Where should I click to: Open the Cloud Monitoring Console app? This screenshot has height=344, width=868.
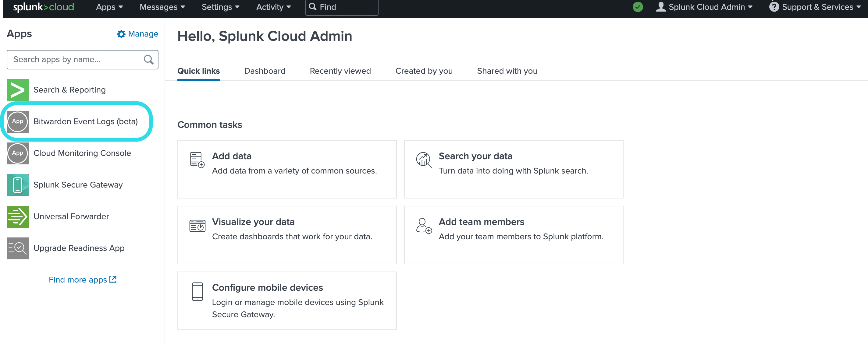click(x=82, y=153)
